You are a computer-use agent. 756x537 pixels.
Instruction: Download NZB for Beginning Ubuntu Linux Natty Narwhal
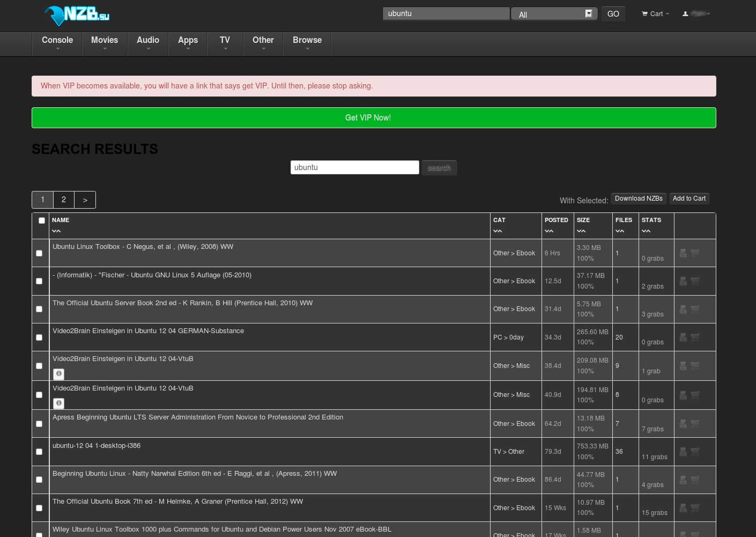pyautogui.click(x=683, y=480)
